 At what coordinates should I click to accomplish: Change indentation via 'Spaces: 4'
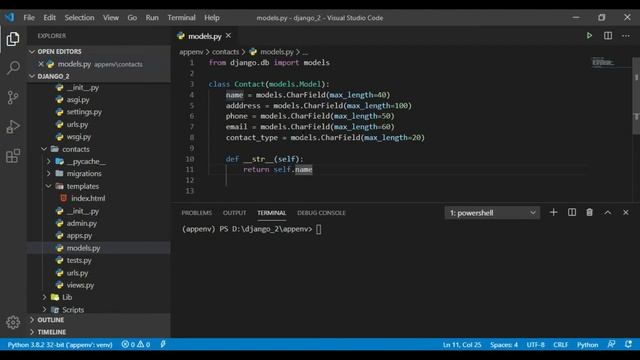click(504, 345)
